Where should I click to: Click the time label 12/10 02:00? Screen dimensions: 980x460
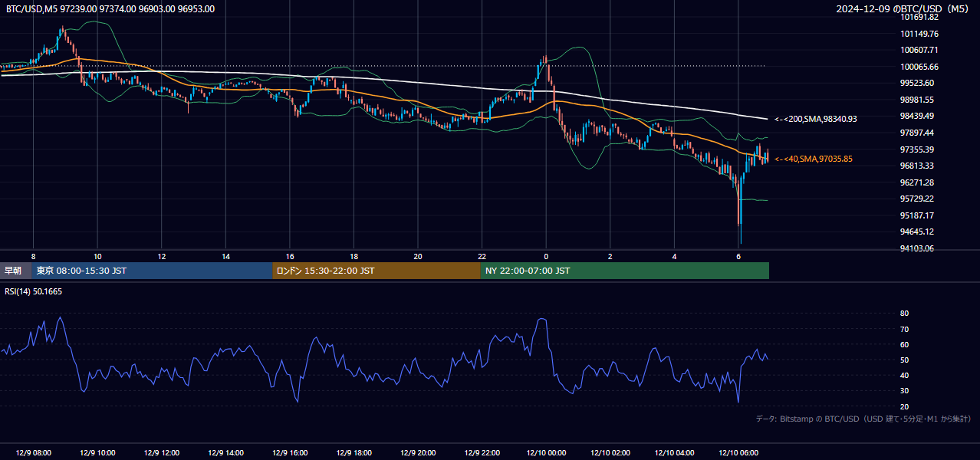pos(610,453)
